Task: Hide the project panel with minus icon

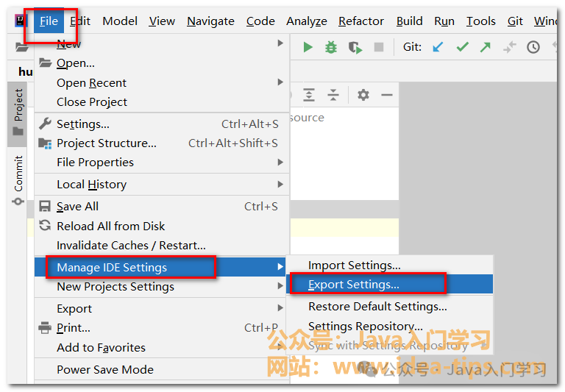Action: pos(387,95)
